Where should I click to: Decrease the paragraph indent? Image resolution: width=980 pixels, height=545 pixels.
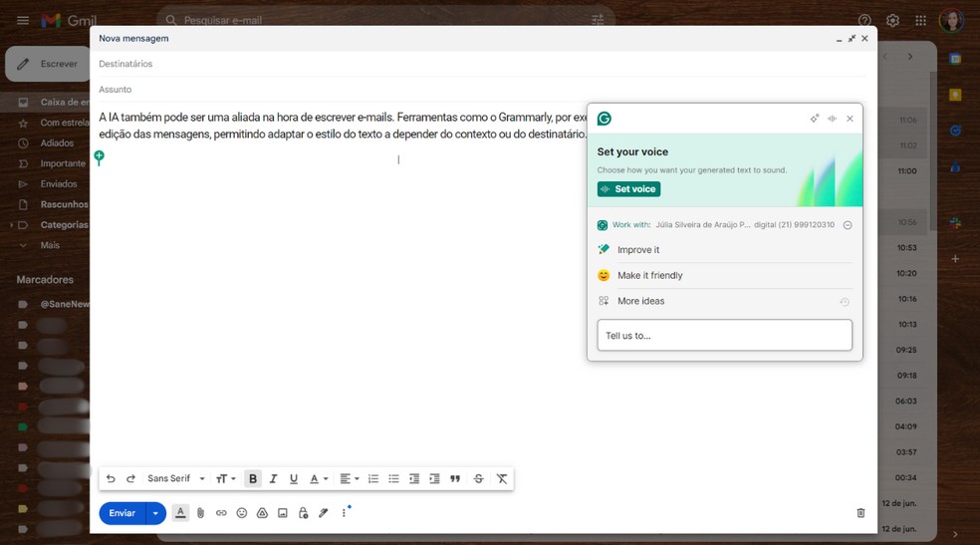(413, 479)
